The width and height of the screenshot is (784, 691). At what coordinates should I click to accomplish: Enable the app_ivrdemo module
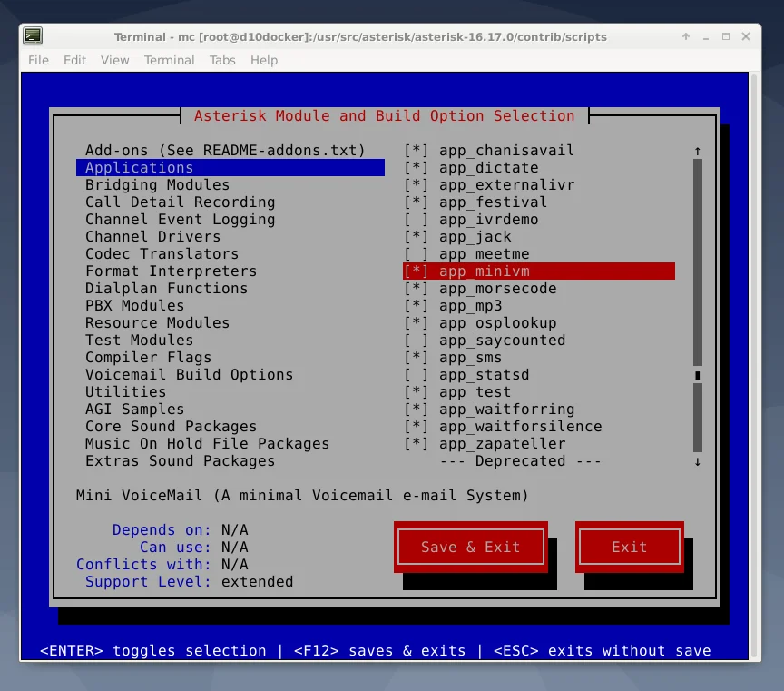[x=416, y=220]
